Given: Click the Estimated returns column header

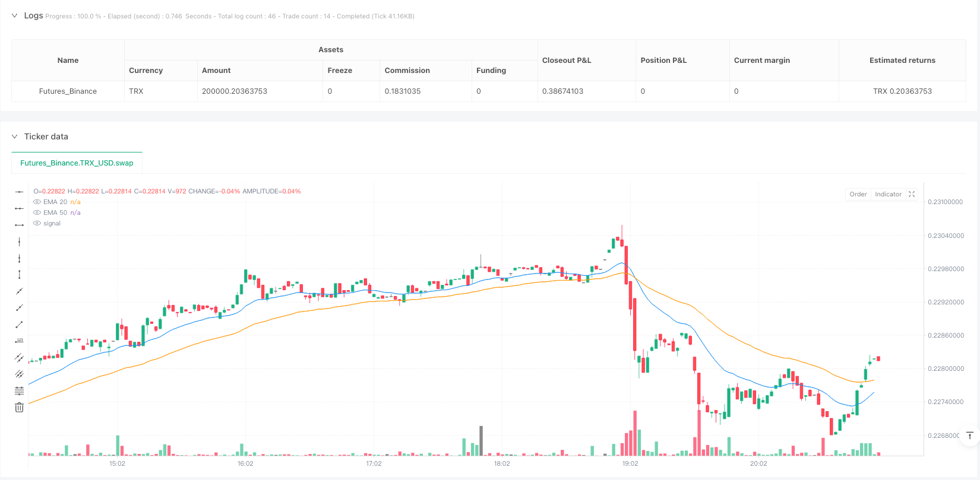Looking at the screenshot, I should click(x=902, y=60).
